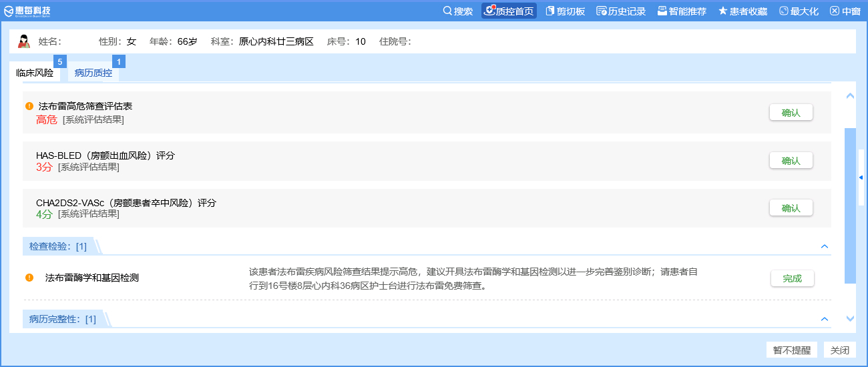Click warning icon beside 法布雷高危筛查评估表
This screenshot has height=367, width=868.
click(x=29, y=106)
